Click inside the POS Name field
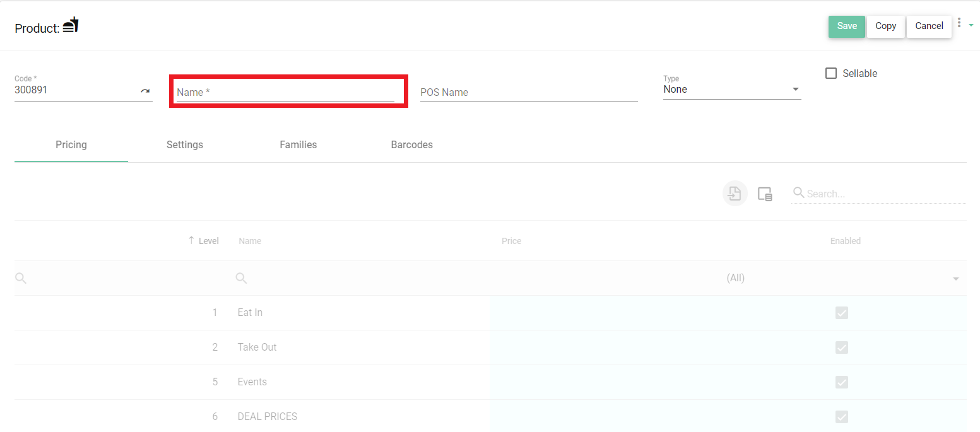980x432 pixels. (x=529, y=92)
